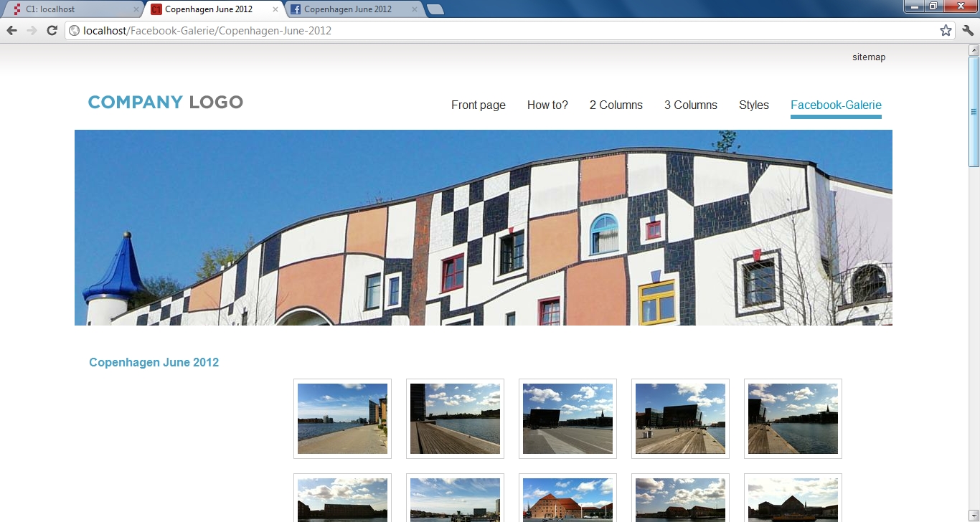The image size is (980, 522).
Task: Bookmark the page with the star icon
Action: point(946,30)
